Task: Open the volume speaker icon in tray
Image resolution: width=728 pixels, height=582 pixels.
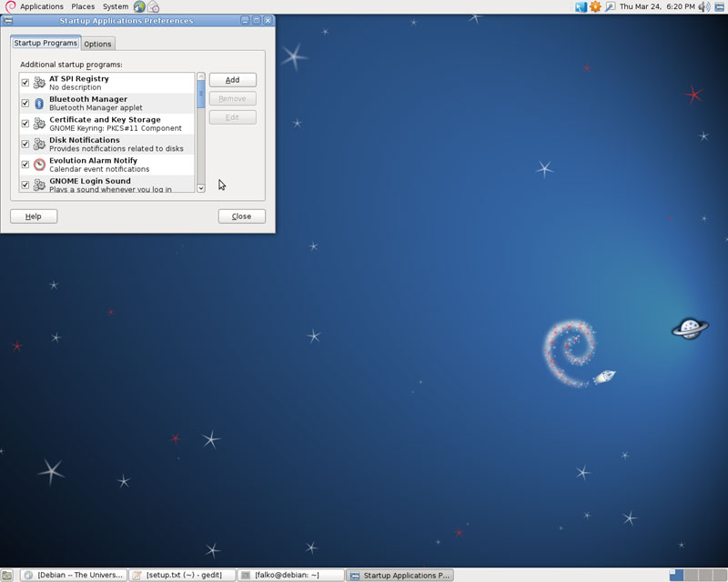Action: click(x=703, y=6)
